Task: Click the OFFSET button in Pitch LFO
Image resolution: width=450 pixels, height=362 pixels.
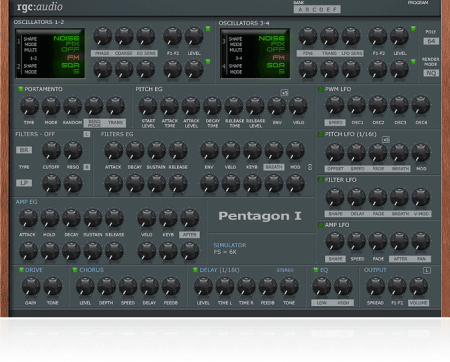Action: tap(335, 169)
